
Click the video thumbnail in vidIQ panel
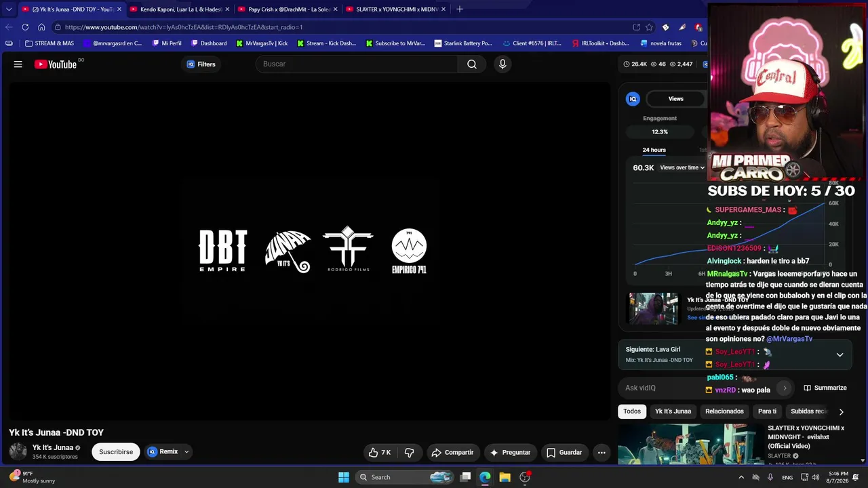coord(654,308)
